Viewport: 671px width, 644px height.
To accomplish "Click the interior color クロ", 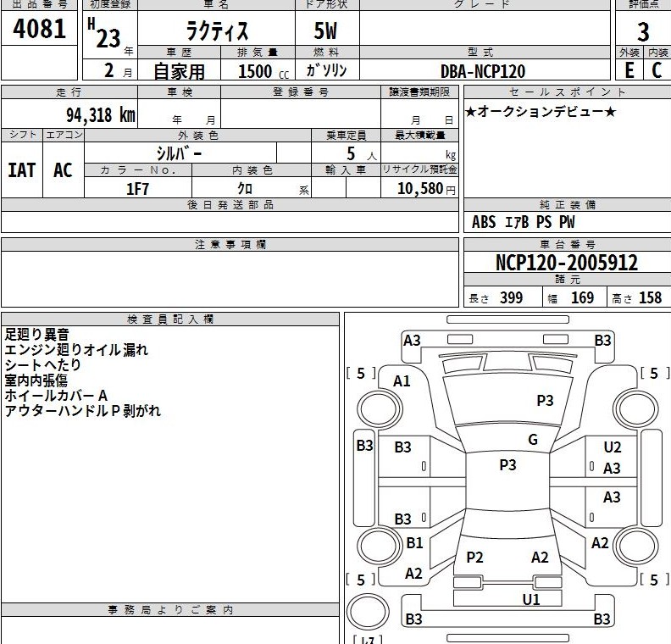I will 245,188.
